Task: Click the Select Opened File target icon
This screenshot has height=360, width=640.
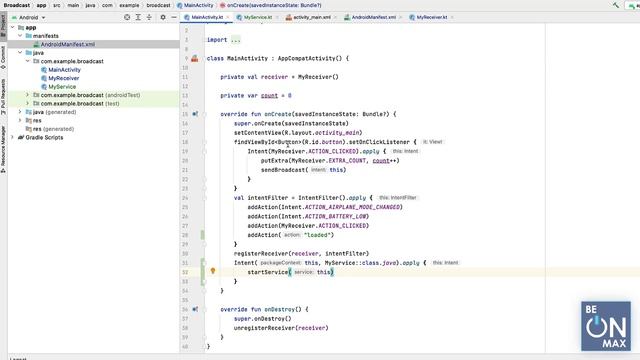Action: coord(127,17)
